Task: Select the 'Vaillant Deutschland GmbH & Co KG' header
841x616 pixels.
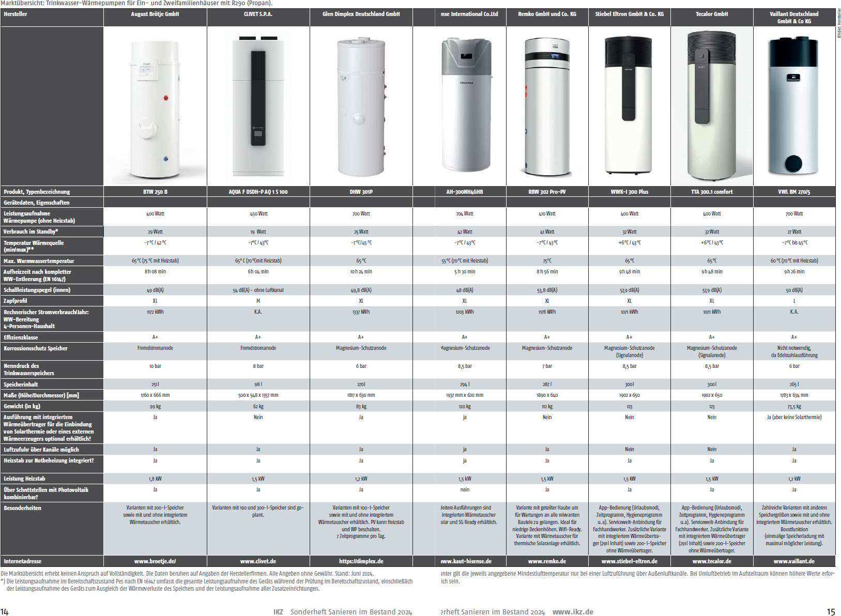Action: pyautogui.click(x=794, y=18)
